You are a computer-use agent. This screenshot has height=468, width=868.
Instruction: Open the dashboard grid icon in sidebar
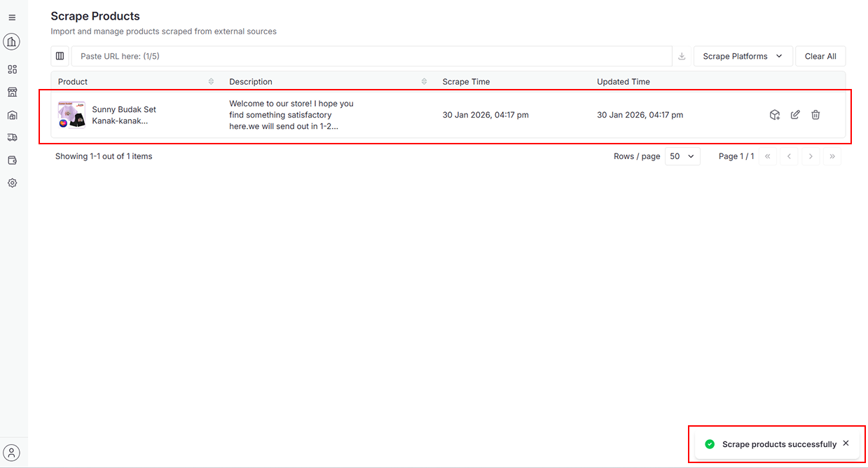tap(12, 69)
